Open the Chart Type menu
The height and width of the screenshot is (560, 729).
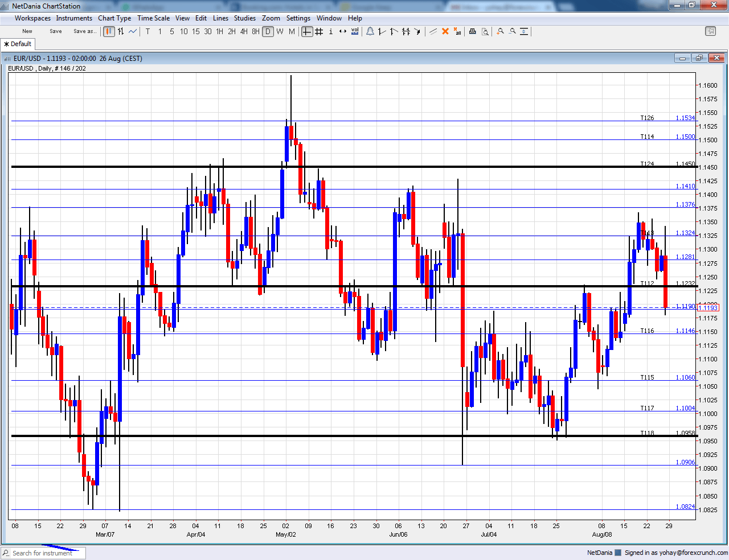tap(114, 18)
